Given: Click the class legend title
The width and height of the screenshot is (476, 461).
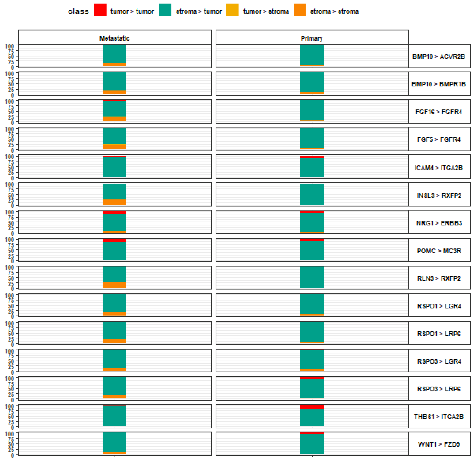Looking at the screenshot, I should [x=78, y=11].
